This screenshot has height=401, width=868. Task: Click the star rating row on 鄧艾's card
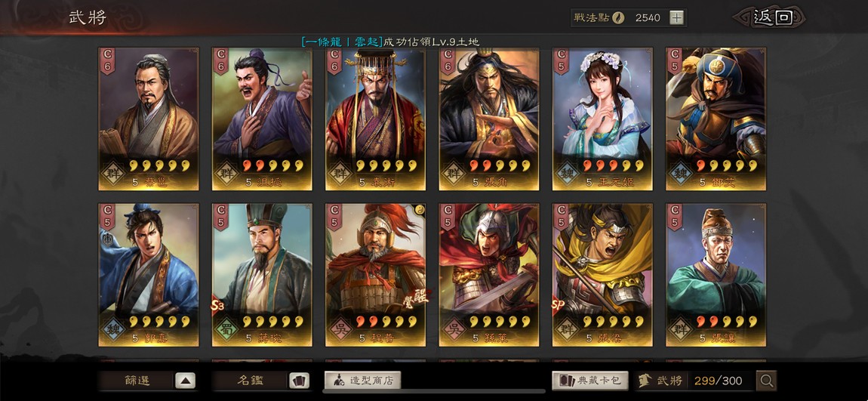[x=726, y=165]
